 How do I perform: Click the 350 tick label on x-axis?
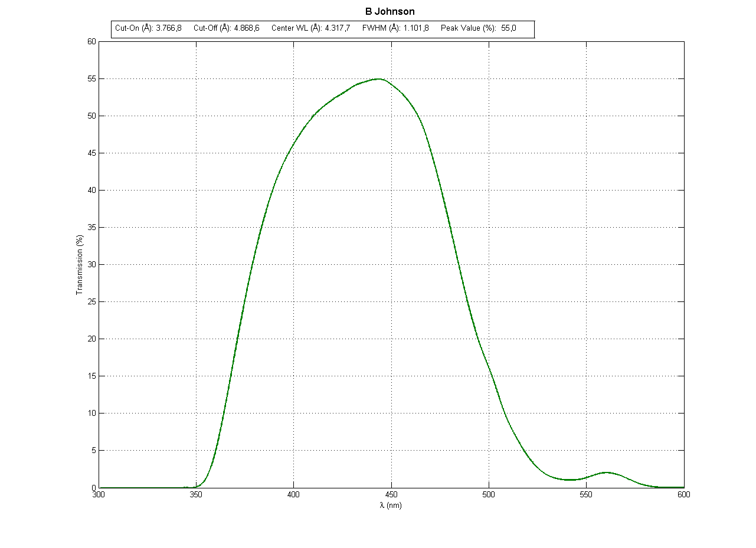(x=197, y=495)
